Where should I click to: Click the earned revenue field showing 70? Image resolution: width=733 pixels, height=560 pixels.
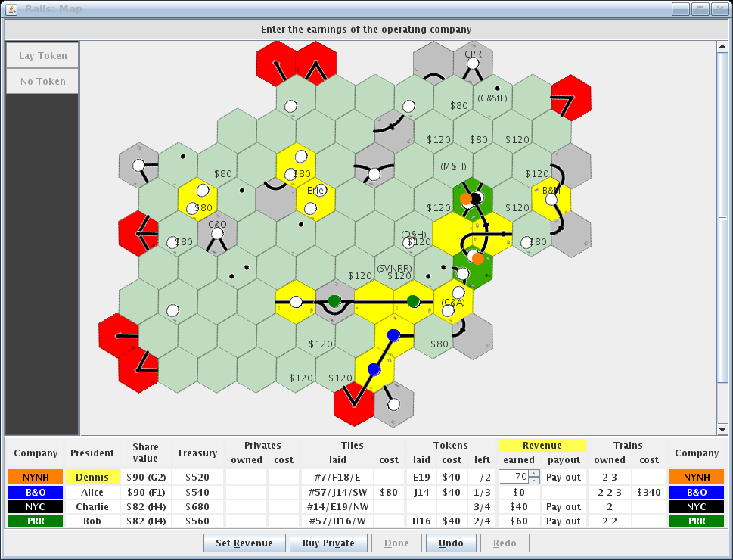(x=514, y=477)
